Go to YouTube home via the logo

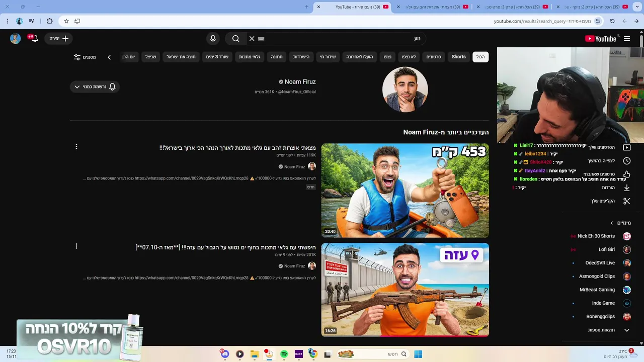click(601, 39)
